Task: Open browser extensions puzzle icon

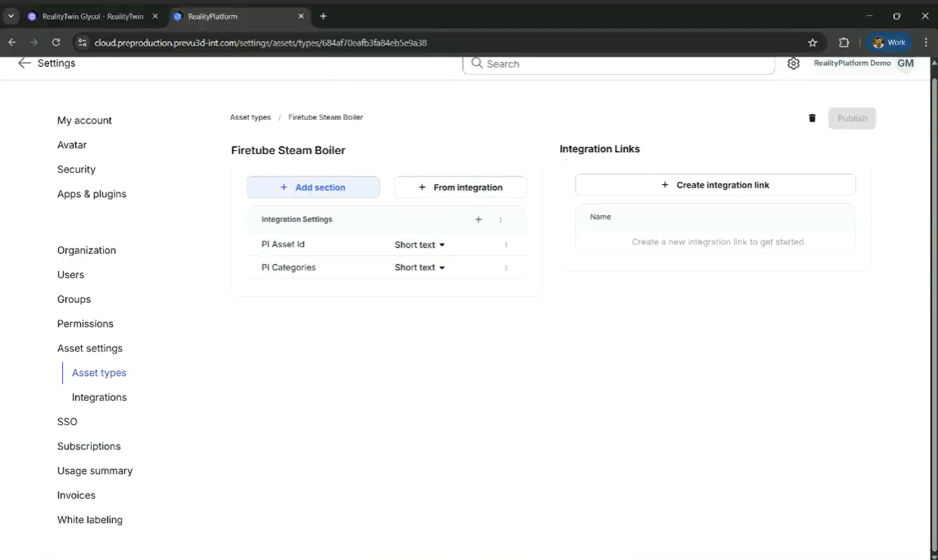Action: click(x=844, y=42)
